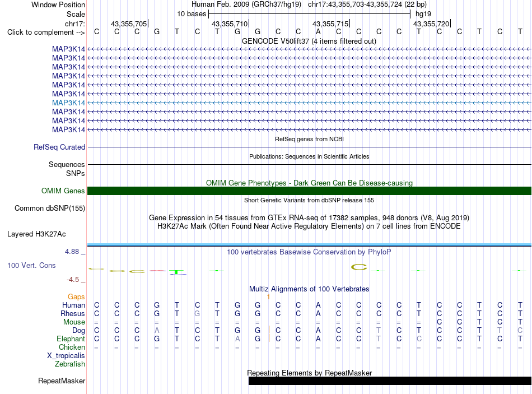Click the 'Scale' label
The width and height of the screenshot is (532, 394).
coord(76,14)
